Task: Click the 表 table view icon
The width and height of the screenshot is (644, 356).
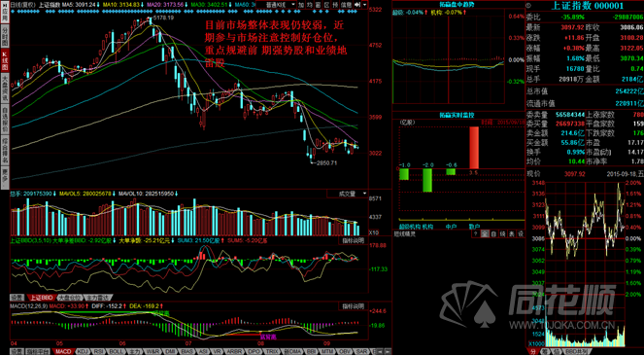Action: tap(512, 233)
